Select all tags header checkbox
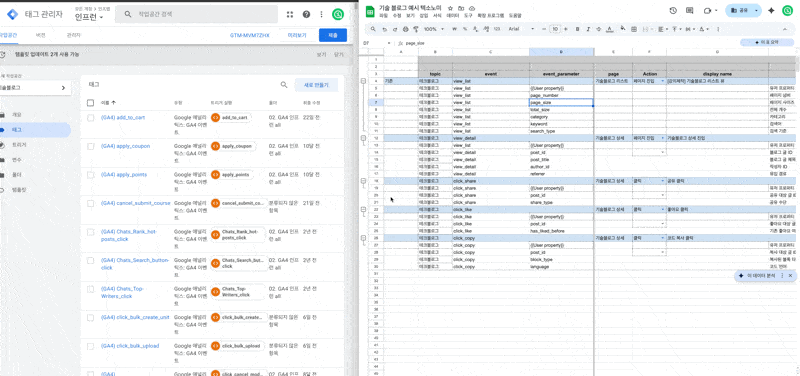The width and height of the screenshot is (800, 376). [90, 103]
